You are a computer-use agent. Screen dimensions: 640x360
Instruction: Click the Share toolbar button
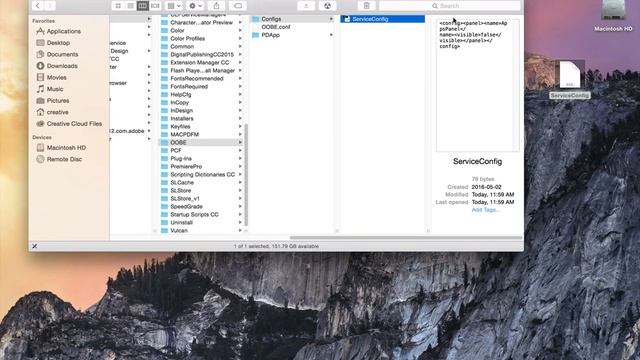(x=216, y=6)
